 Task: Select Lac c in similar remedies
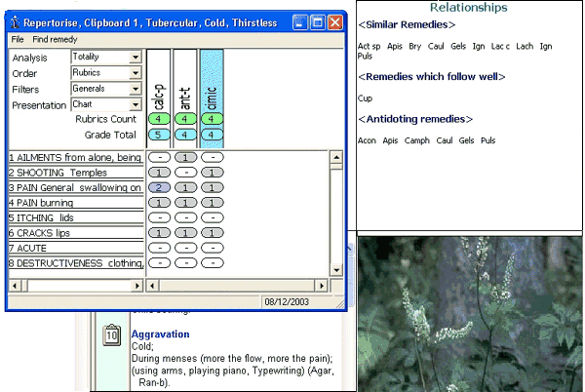pyautogui.click(x=500, y=46)
